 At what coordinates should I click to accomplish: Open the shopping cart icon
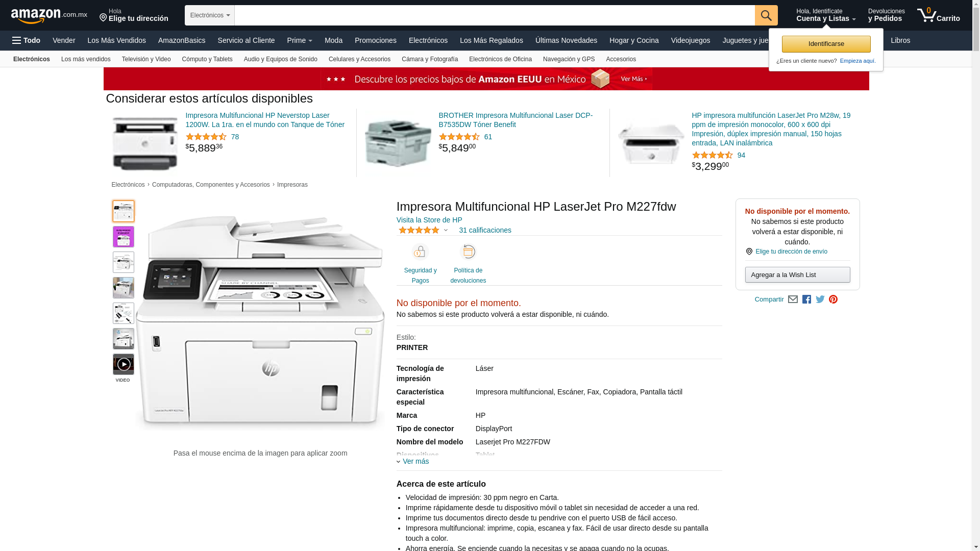(x=938, y=15)
